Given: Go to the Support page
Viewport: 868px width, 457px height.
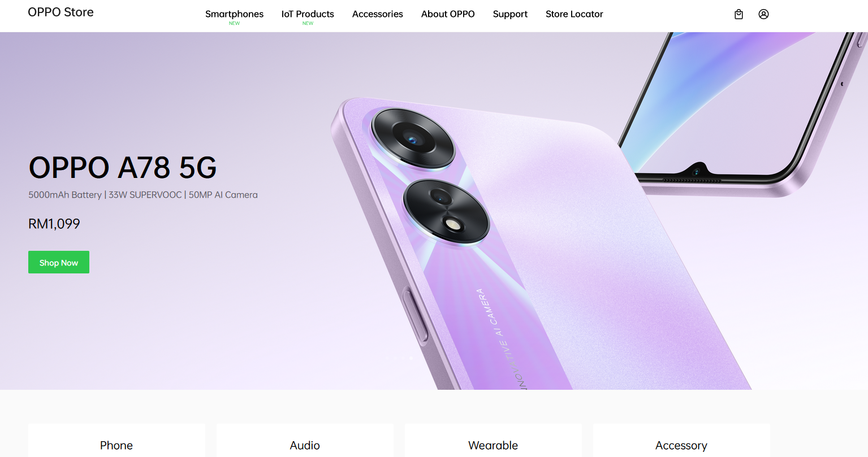Looking at the screenshot, I should click(510, 14).
